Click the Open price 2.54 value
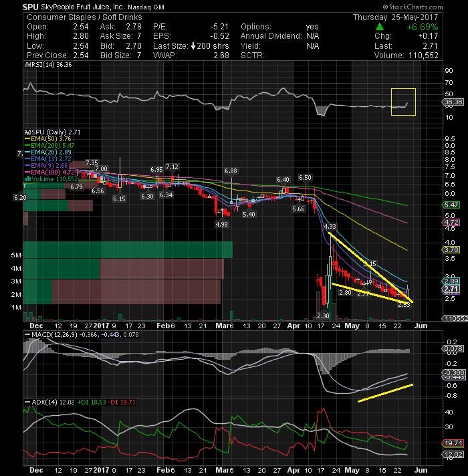 (x=81, y=27)
